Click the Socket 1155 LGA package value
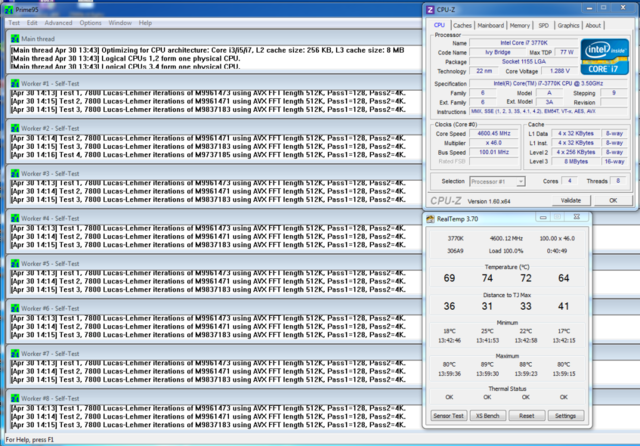This screenshot has width=640, height=446. click(524, 62)
